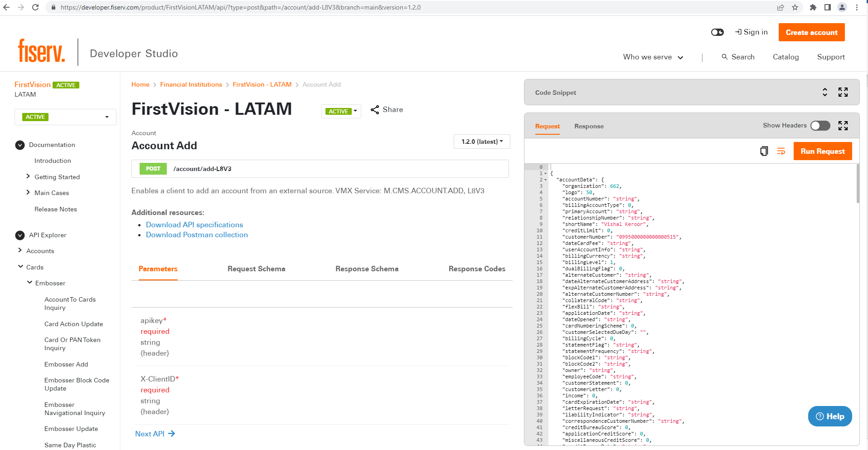Beautify the request JSON body
This screenshot has height=450, width=868.
(x=781, y=151)
